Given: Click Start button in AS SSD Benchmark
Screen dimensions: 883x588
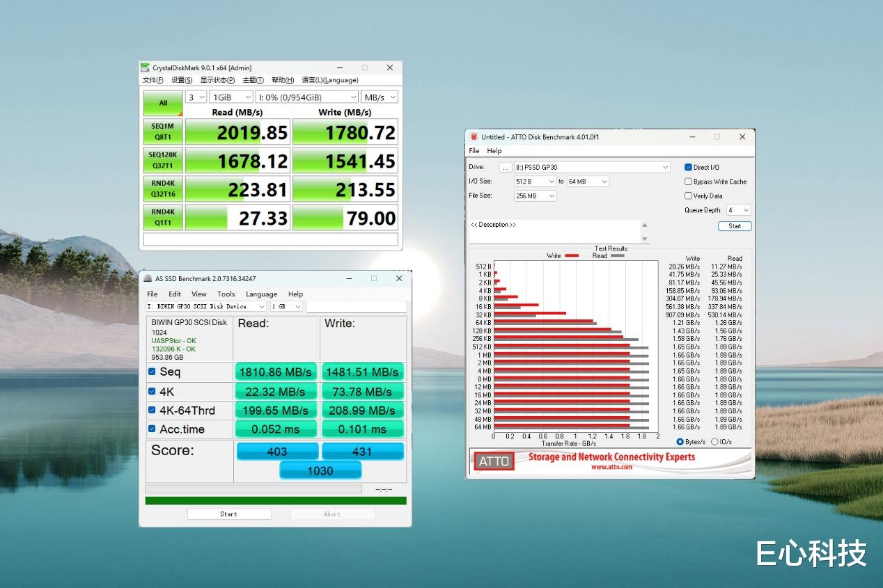Looking at the screenshot, I should click(x=229, y=514).
